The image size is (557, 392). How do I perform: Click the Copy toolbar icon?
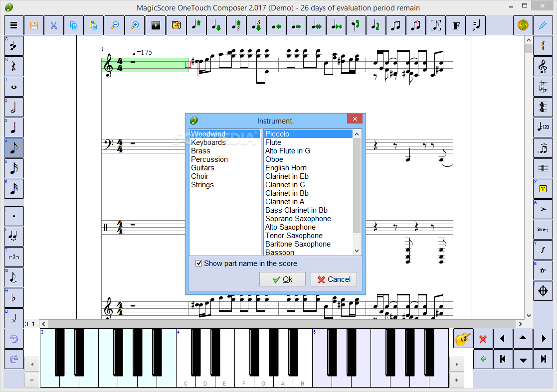[74, 25]
